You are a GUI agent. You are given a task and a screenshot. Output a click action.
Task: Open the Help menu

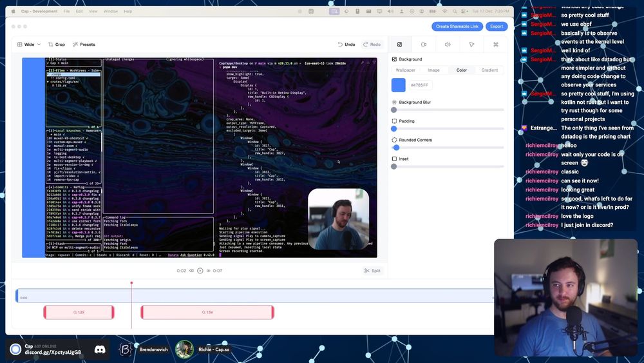[128, 12]
